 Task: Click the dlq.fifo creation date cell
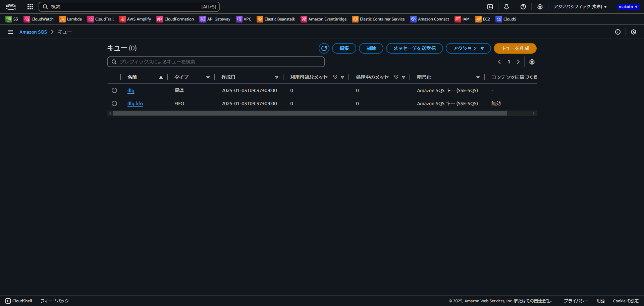coord(249,103)
